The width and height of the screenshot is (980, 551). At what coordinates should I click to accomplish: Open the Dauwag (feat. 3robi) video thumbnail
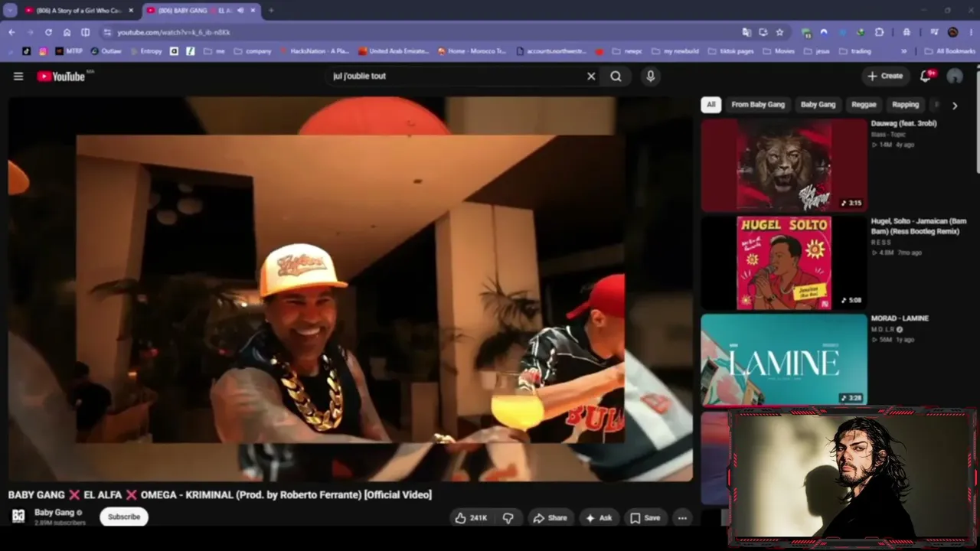click(784, 165)
